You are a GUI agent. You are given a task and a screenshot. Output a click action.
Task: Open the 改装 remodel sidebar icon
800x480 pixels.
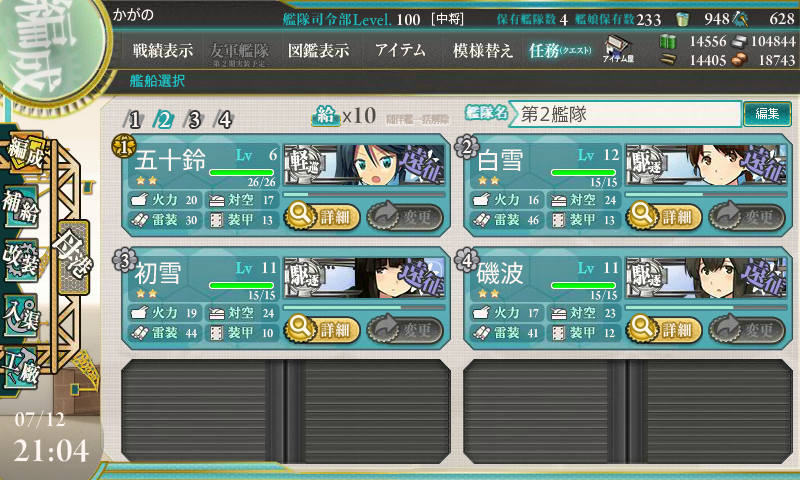click(20, 261)
